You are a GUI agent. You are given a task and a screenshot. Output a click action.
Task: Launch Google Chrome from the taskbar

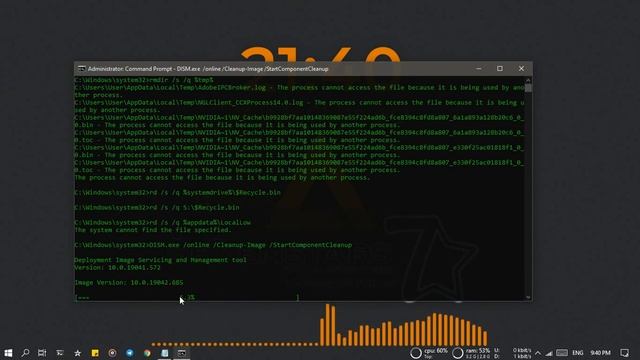click(147, 353)
